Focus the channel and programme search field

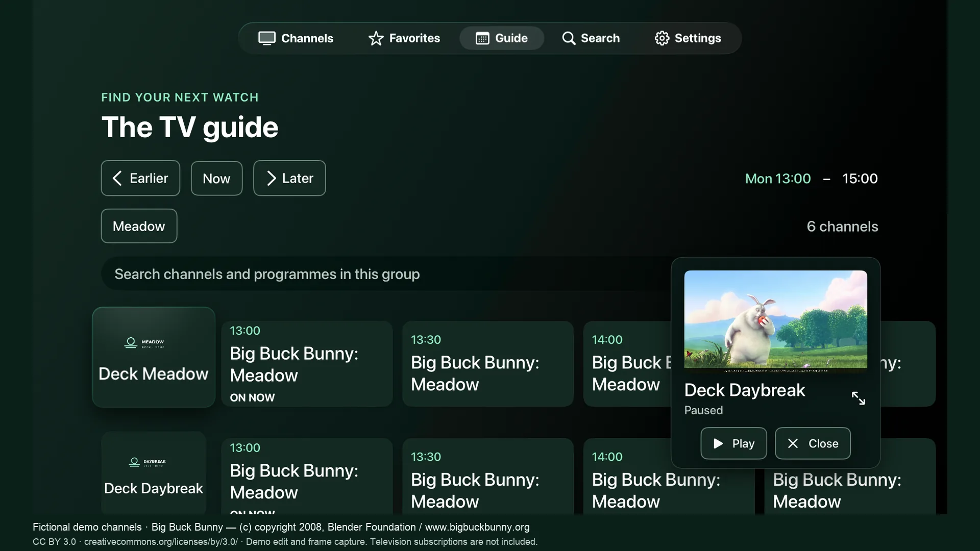[x=385, y=274]
